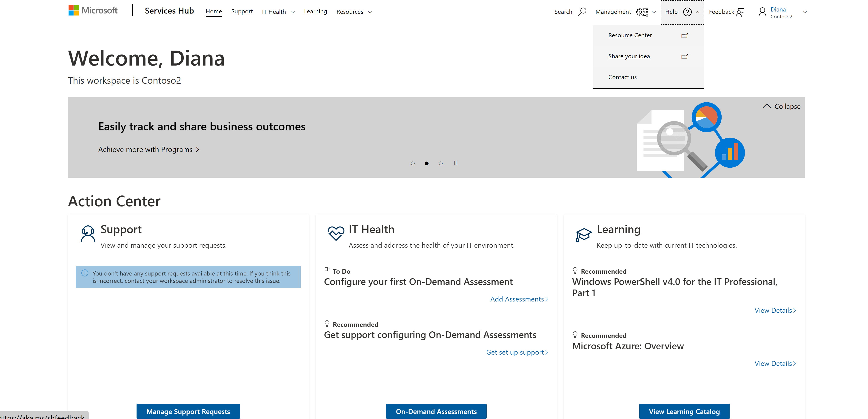Open Get set up support link

pos(517,352)
